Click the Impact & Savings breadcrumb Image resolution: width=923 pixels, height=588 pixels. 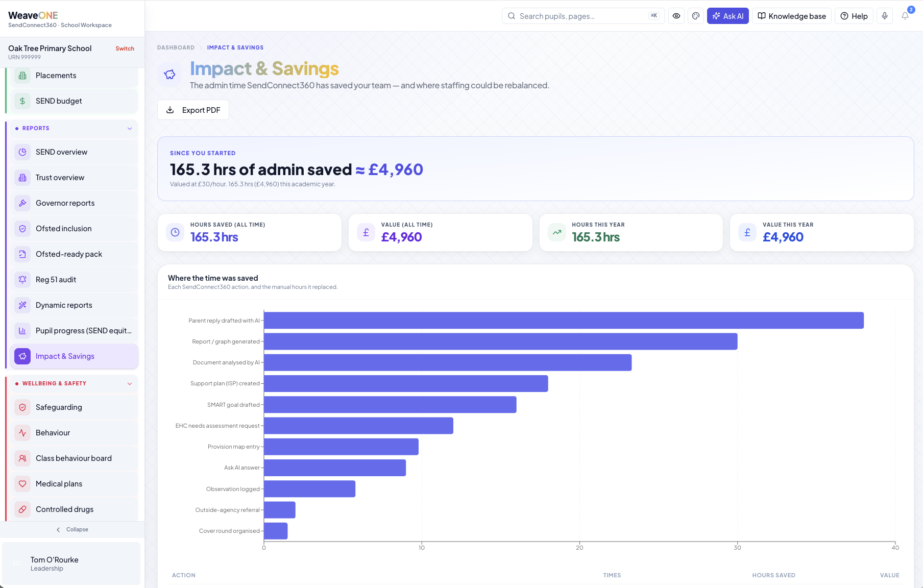click(x=235, y=47)
